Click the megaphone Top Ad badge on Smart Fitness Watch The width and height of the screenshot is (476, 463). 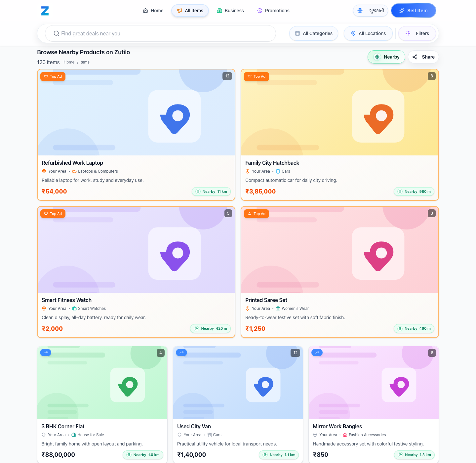tap(46, 214)
